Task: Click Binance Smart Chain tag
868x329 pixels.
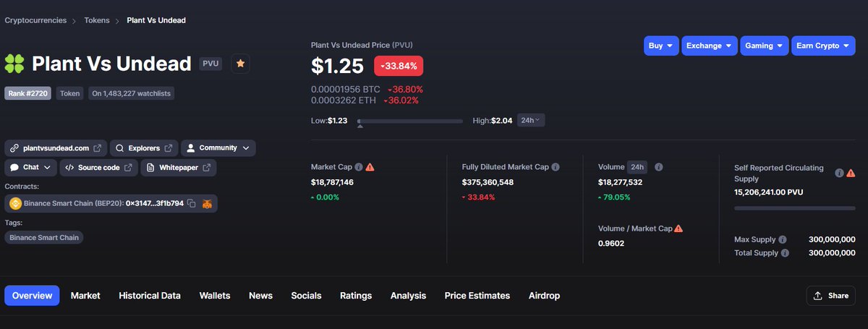Action: (44, 237)
